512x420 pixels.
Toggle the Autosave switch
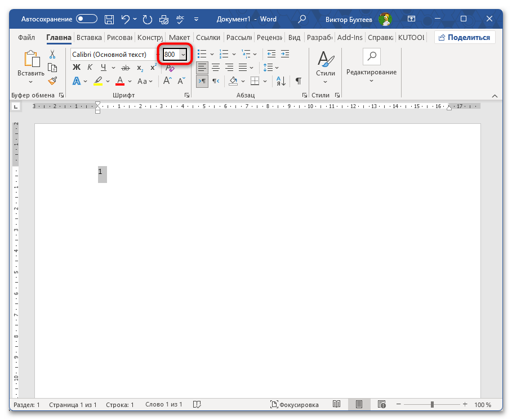point(87,19)
